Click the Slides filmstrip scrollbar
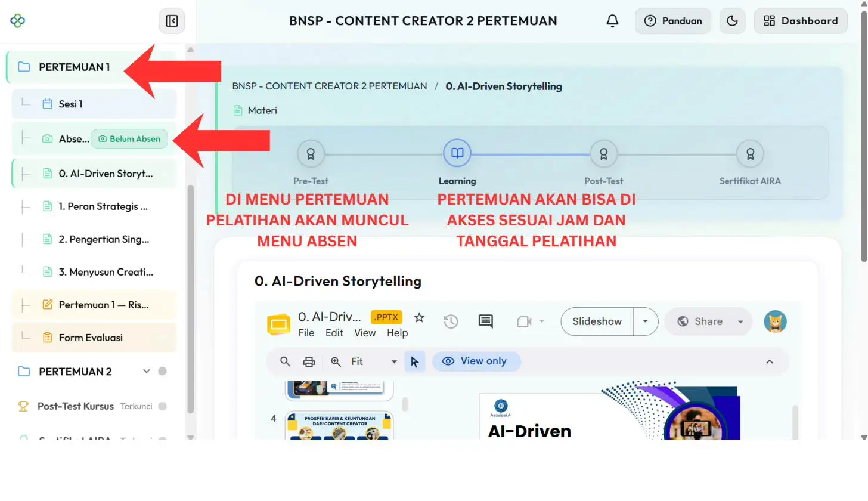The width and height of the screenshot is (868, 501). 405,404
